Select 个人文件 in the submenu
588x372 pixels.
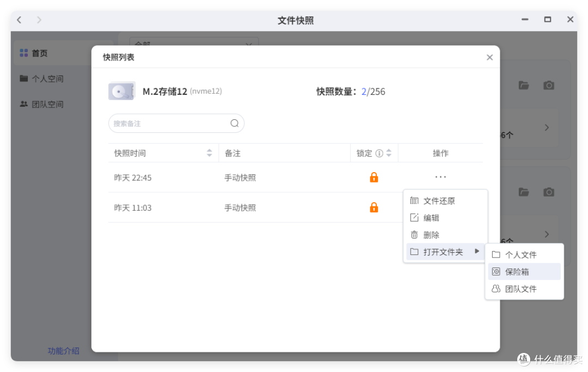524,254
